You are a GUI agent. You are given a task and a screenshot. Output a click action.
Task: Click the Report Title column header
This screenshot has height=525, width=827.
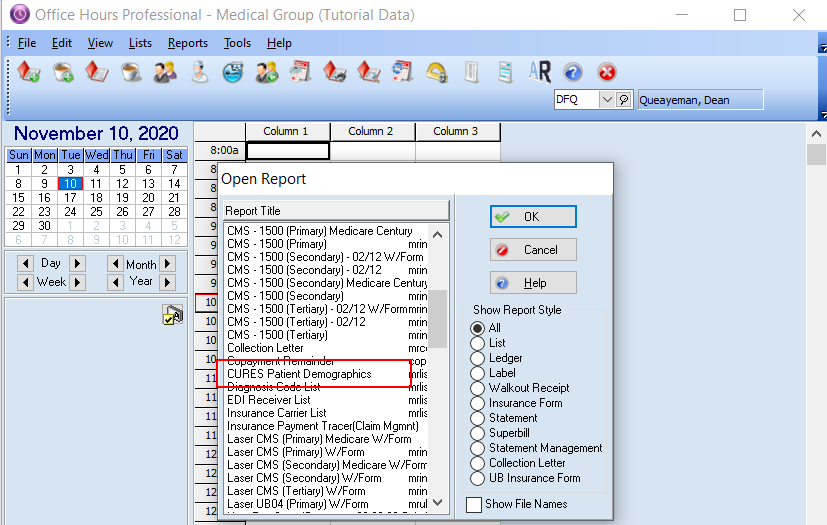(x=336, y=211)
